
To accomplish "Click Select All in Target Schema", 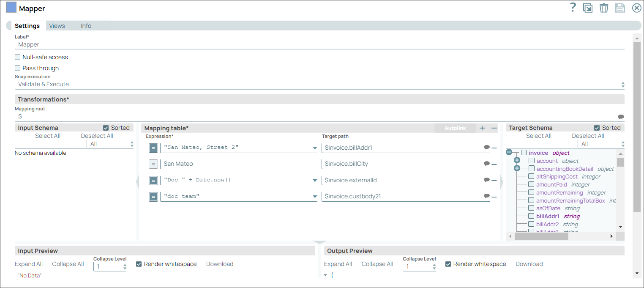I will [x=538, y=136].
